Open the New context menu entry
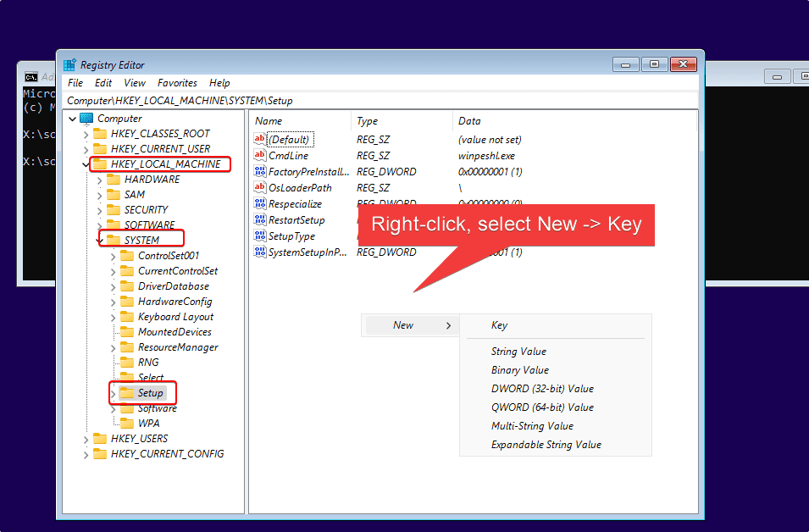 411,325
